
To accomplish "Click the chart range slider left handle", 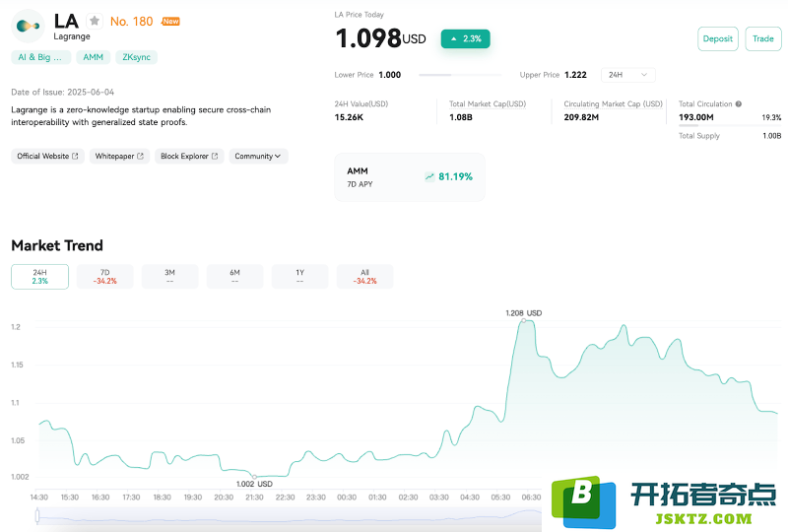I will click(37, 515).
